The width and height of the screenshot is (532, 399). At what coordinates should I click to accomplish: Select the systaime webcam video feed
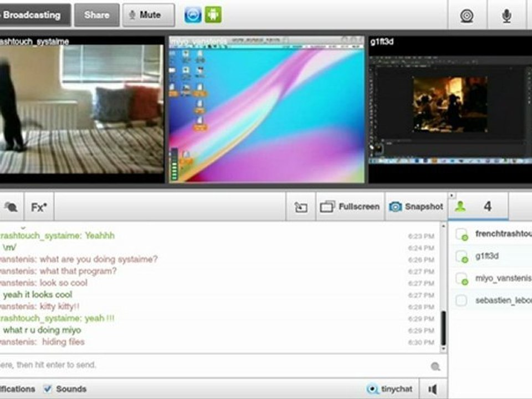(x=81, y=109)
